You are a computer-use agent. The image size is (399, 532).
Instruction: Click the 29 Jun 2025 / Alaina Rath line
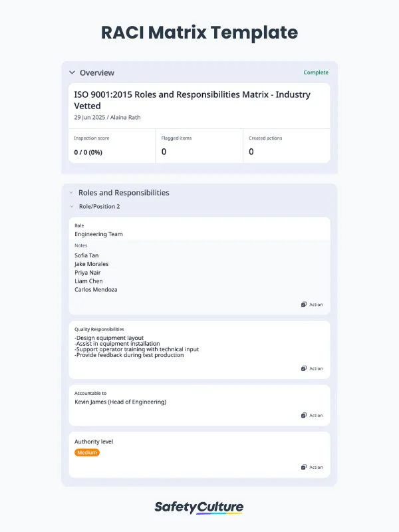tap(107, 117)
